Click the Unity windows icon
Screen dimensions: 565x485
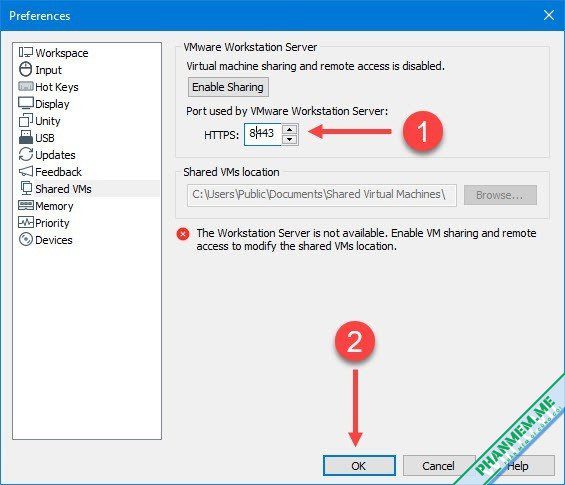[x=26, y=120]
